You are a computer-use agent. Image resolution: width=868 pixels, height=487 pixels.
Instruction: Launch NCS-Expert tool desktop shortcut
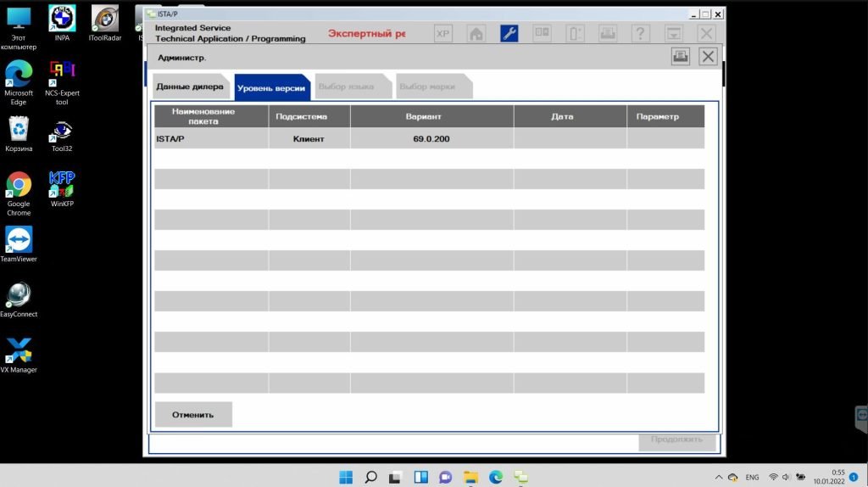[62, 82]
